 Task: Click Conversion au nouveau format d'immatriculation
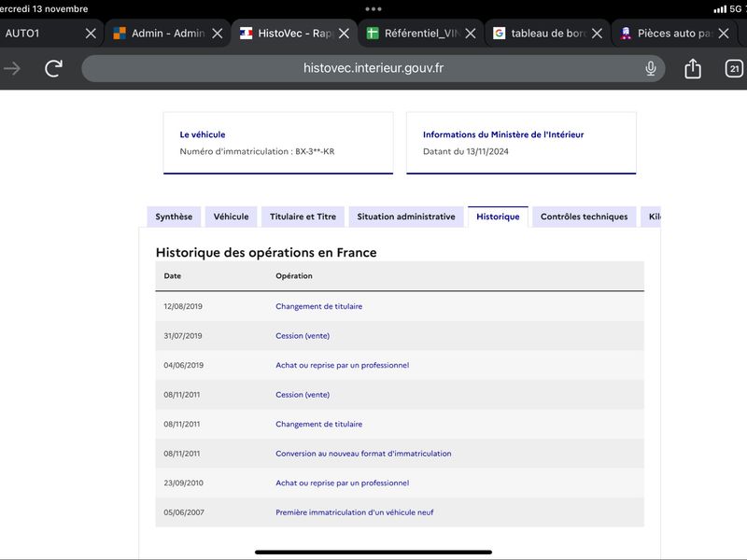(x=363, y=454)
